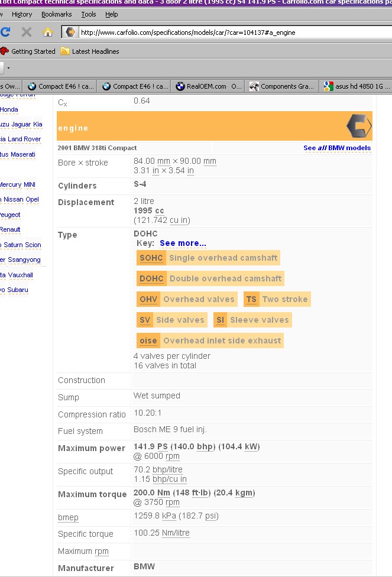Switch to the Components Gra... tab

coord(282,86)
